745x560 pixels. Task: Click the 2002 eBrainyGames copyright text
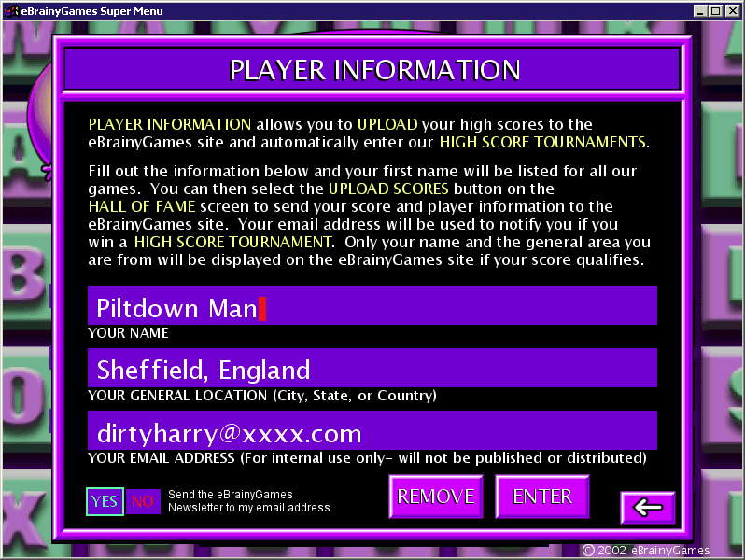[x=646, y=550]
